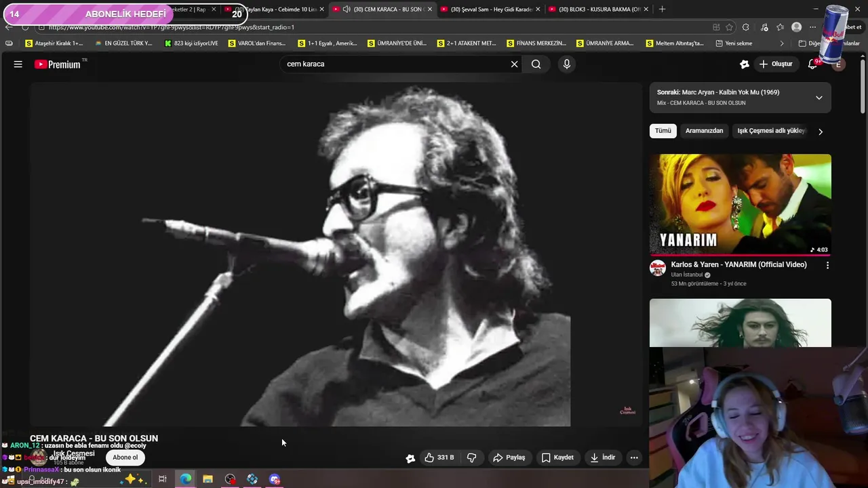This screenshot has width=868, height=488.
Task: Open browser settings three-dot menu
Action: click(813, 27)
